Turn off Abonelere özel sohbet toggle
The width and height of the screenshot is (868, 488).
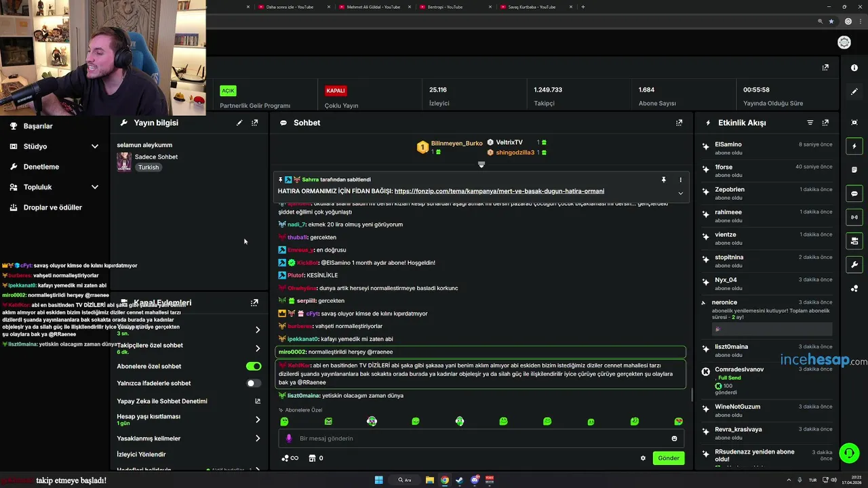tap(254, 366)
